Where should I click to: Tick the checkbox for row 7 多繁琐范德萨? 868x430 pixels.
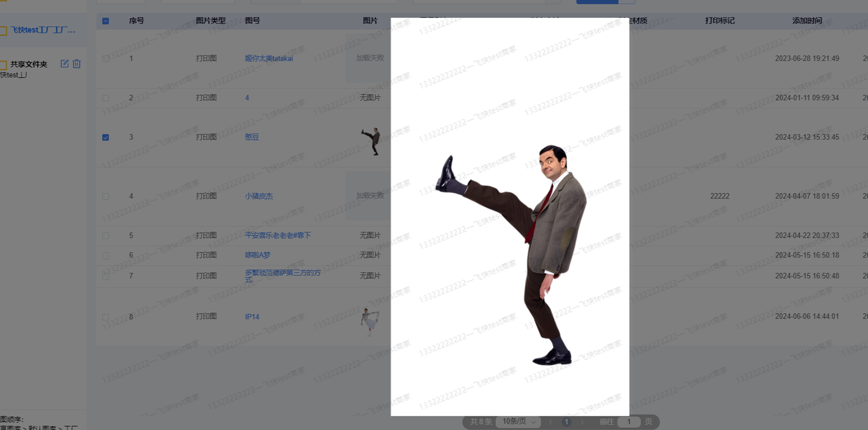pyautogui.click(x=106, y=276)
